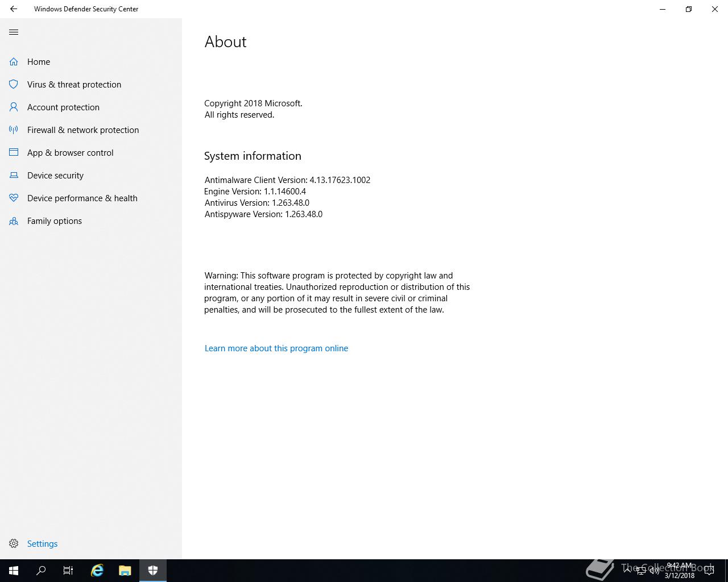Open the Settings link text
This screenshot has height=582, width=728.
click(x=42, y=543)
